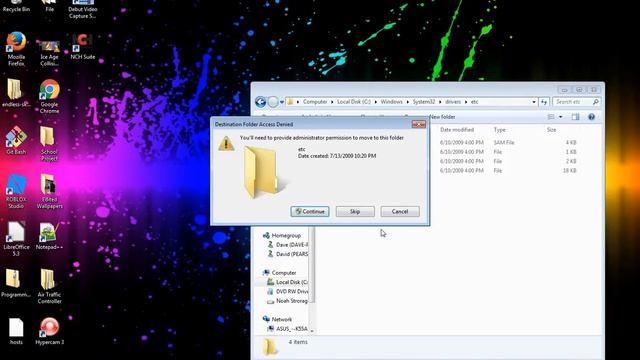Select the Git Bash desktop icon
Screen dimensions: 640x360
pyautogui.click(x=16, y=141)
